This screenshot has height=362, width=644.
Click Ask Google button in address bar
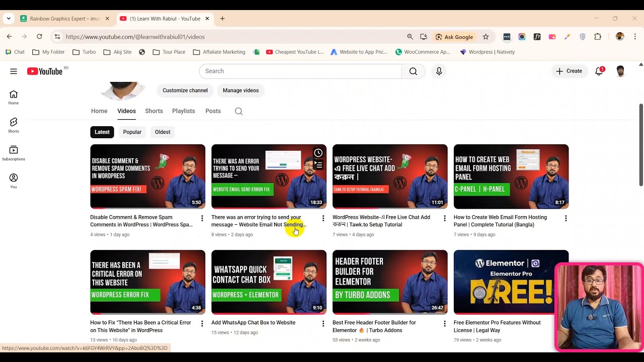454,37
